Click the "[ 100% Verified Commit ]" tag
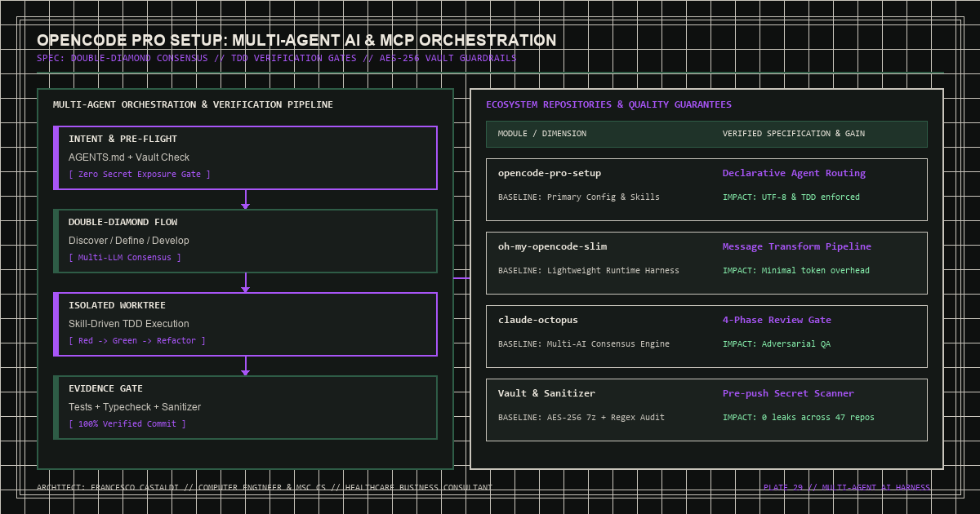 (127, 424)
